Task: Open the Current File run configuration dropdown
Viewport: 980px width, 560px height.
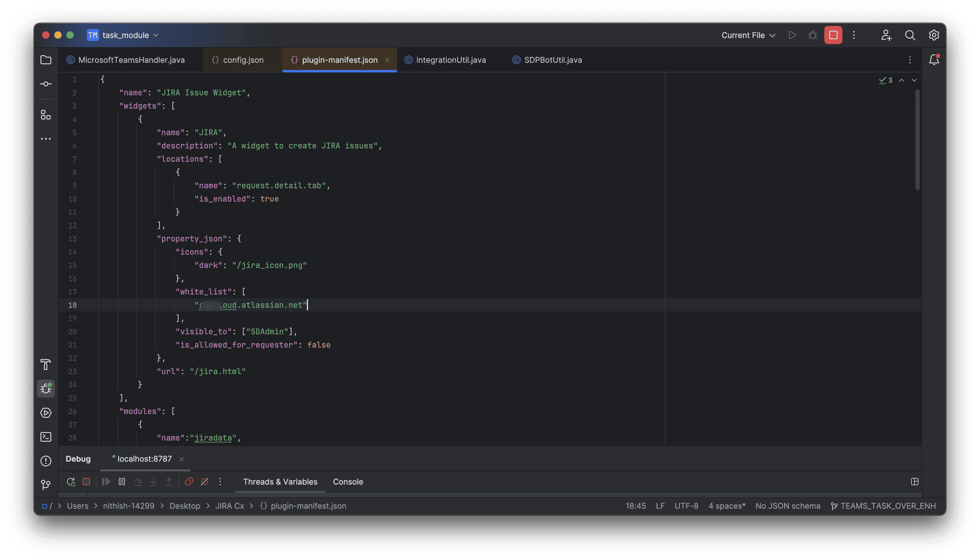Action: point(748,35)
